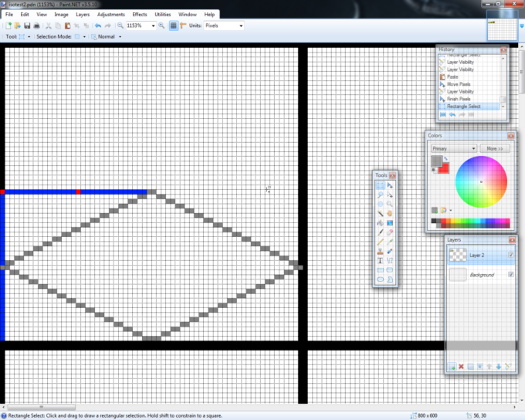This screenshot has height=420, width=525.
Task: Select the Paintbrush tool
Action: pyautogui.click(x=381, y=232)
